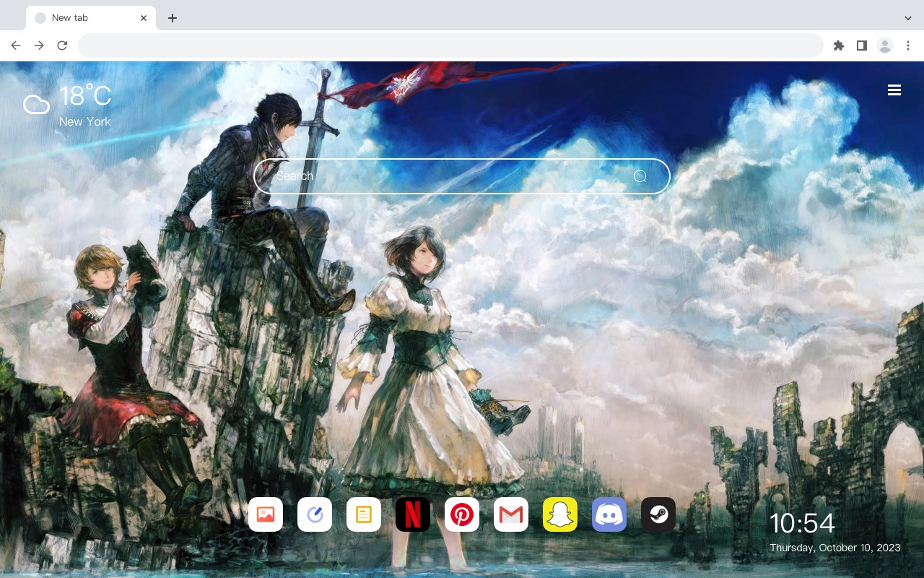Open the yellow notes shortcut icon
The width and height of the screenshot is (924, 578).
(364, 514)
